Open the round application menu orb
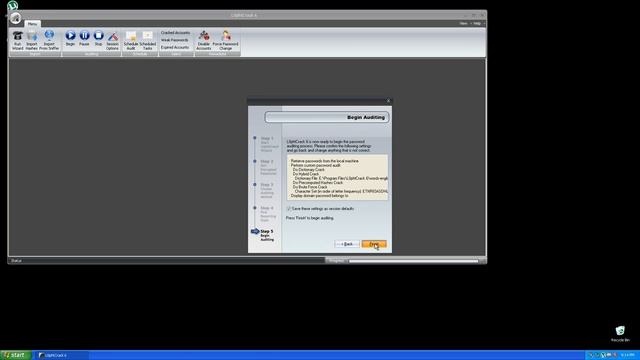Screen dimensions: 640x360 (x=16, y=18)
